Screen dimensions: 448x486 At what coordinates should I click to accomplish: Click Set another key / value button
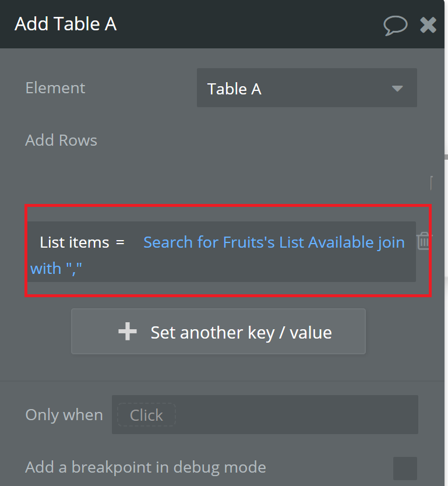(218, 332)
